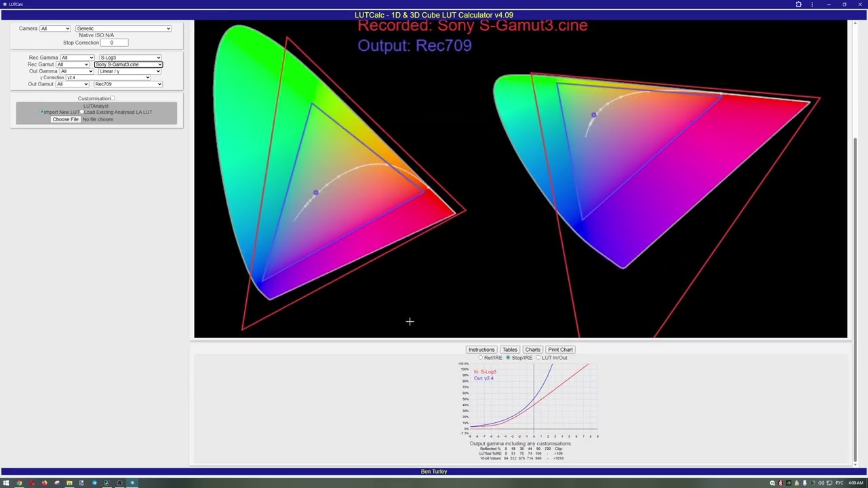Open Firefox from the taskbar

(44, 483)
